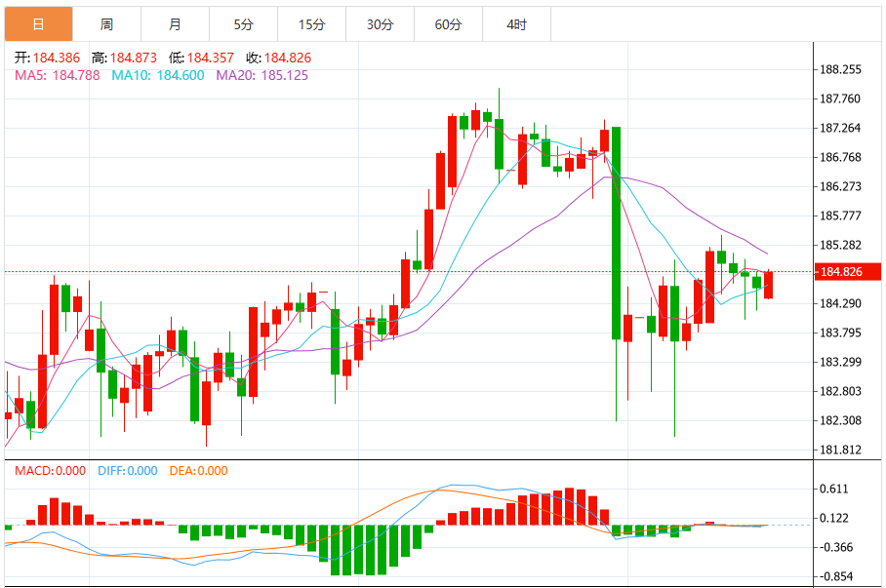Click the 收:184.826 closing price text

click(x=278, y=58)
